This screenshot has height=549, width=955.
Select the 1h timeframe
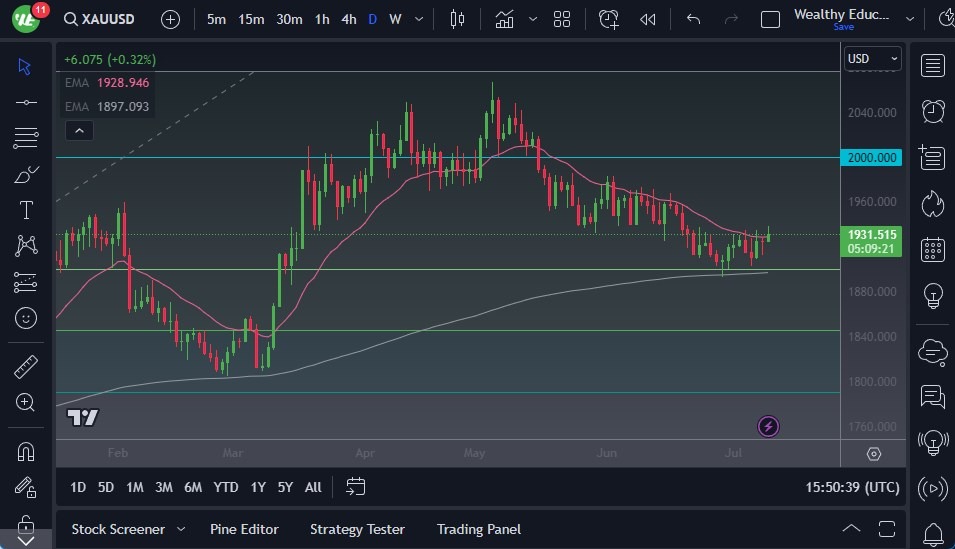322,19
